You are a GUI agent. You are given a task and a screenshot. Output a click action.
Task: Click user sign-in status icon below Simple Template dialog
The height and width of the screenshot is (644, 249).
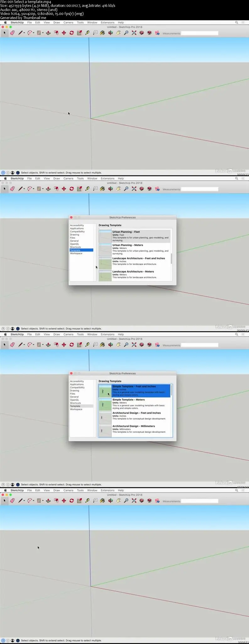[x=13, y=485]
